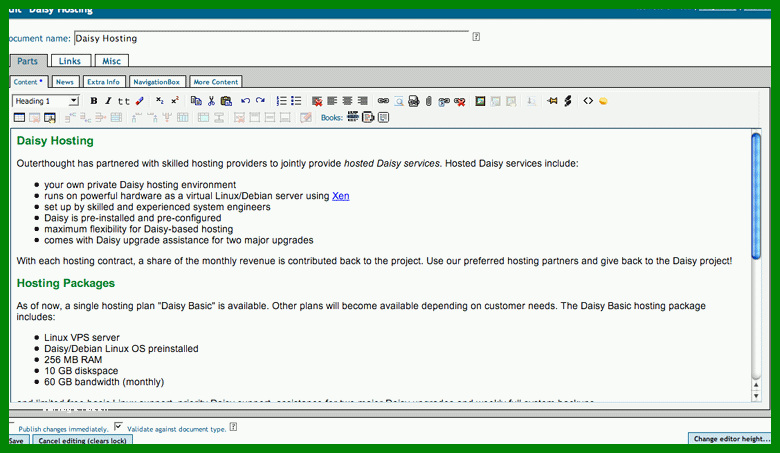This screenshot has width=780, height=453.
Task: Click the first icon after Books label
Action: (x=353, y=117)
